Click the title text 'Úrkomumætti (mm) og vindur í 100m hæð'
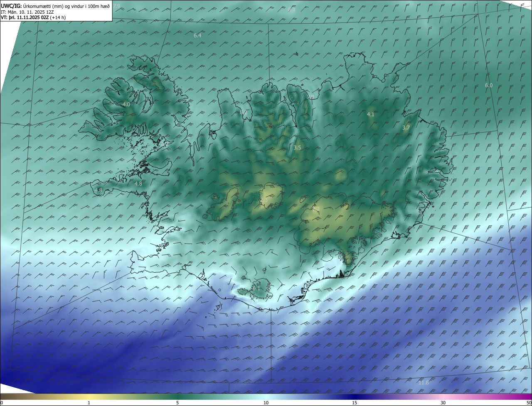Viewport: 532px width, 406px height. pyautogui.click(x=67, y=6)
